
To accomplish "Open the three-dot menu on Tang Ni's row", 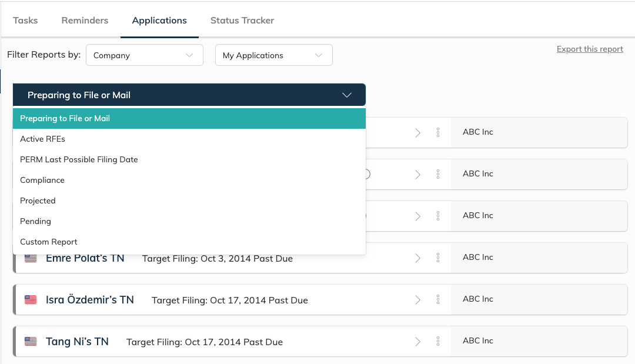I will coord(438,341).
